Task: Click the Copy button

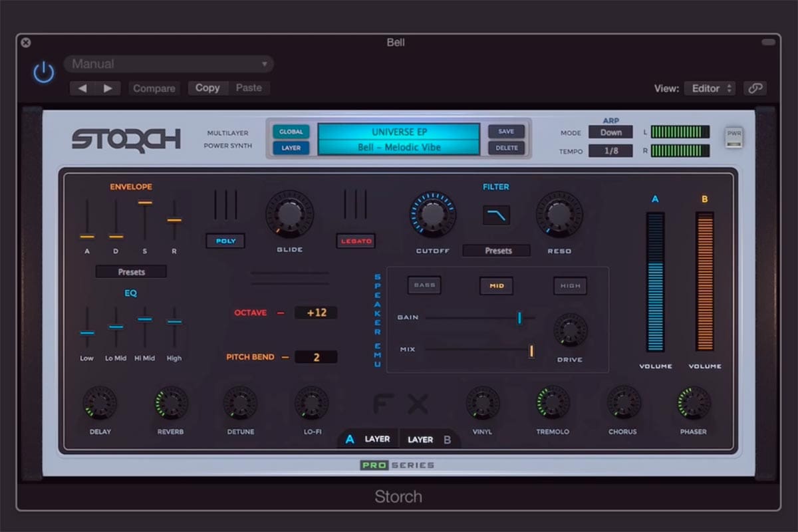Action: (x=207, y=88)
